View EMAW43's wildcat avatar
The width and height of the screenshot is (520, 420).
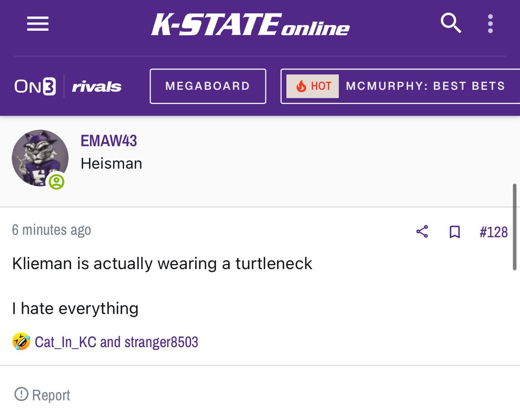pyautogui.click(x=39, y=157)
